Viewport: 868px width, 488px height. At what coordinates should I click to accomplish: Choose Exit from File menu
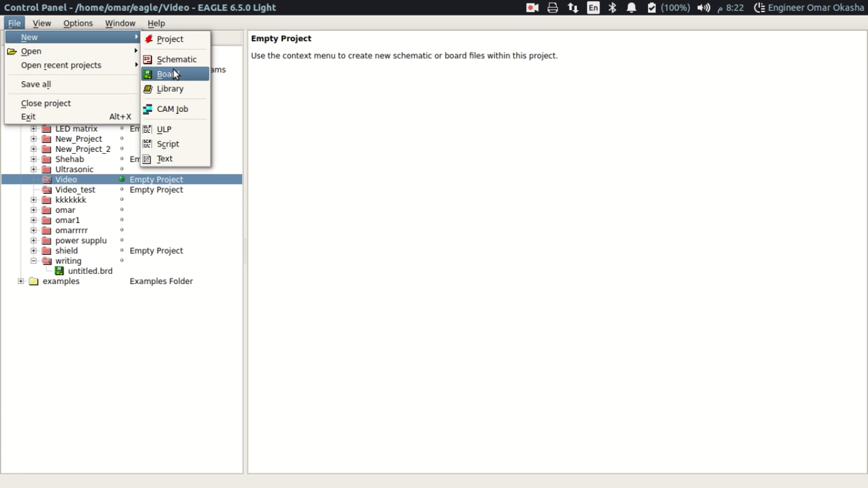tap(72, 117)
